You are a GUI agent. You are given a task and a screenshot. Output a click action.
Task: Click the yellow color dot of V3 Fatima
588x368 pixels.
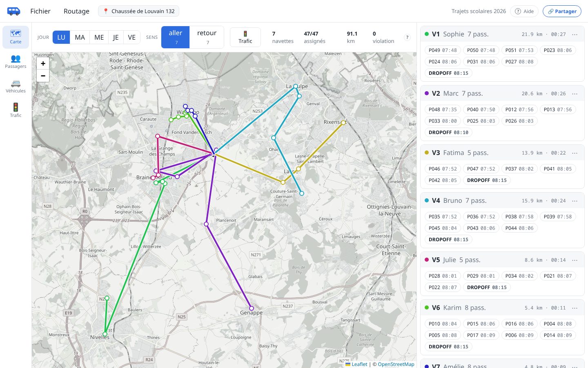point(427,153)
